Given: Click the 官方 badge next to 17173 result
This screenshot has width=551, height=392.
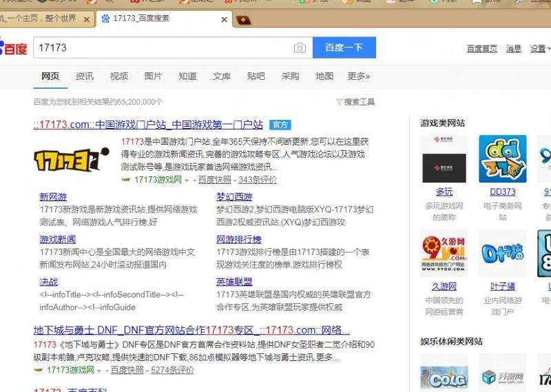Looking at the screenshot, I should (x=280, y=125).
